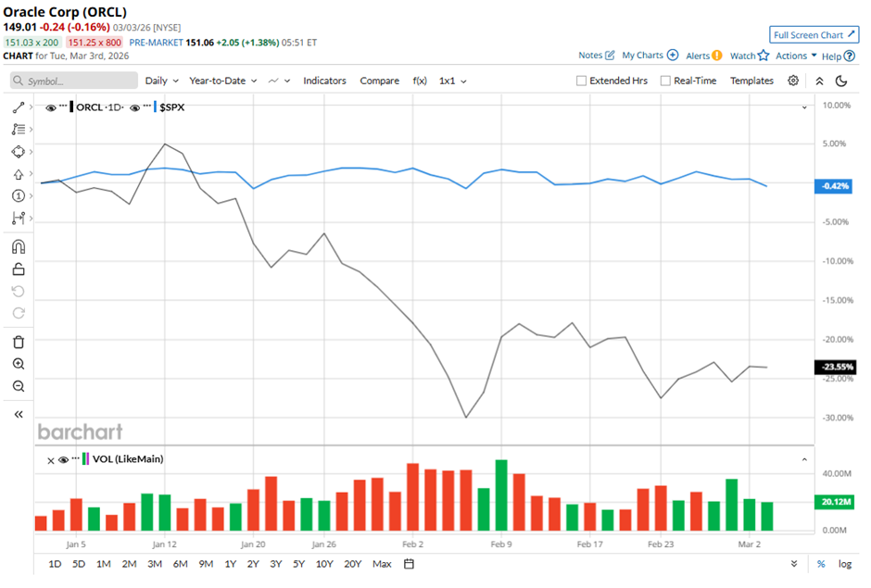This screenshot has width=871, height=588.
Task: Add ORCL to Watch list
Action: click(x=750, y=56)
